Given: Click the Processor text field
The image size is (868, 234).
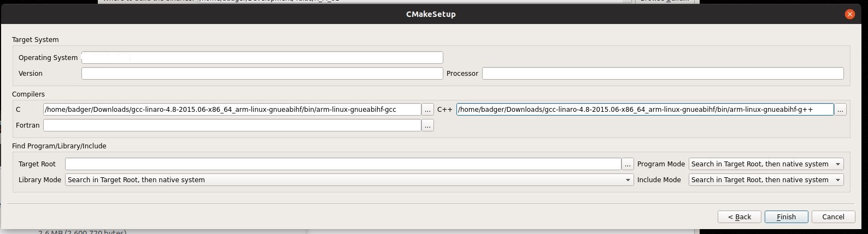Looking at the screenshot, I should click(662, 73).
